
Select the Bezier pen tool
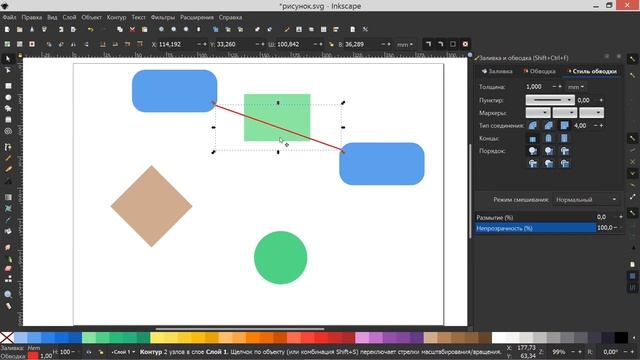coord(8,147)
